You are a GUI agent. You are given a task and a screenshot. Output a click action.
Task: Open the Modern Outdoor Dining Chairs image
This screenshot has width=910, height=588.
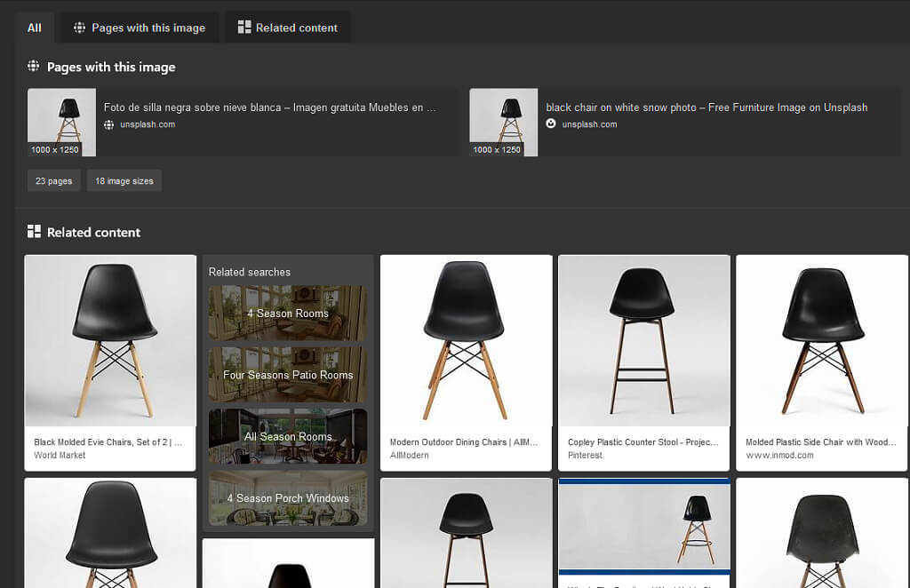(466, 341)
